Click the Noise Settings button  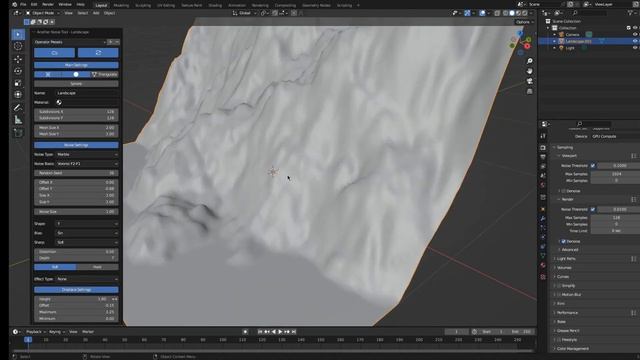(x=76, y=145)
